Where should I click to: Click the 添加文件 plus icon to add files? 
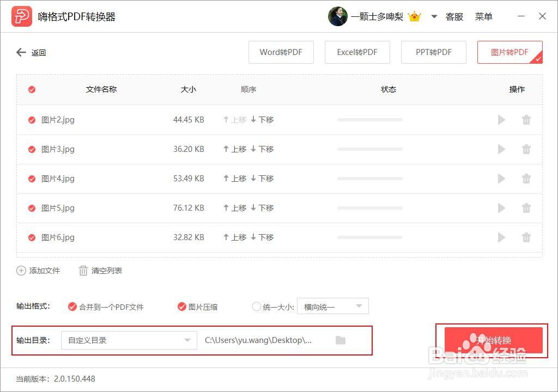coord(21,271)
